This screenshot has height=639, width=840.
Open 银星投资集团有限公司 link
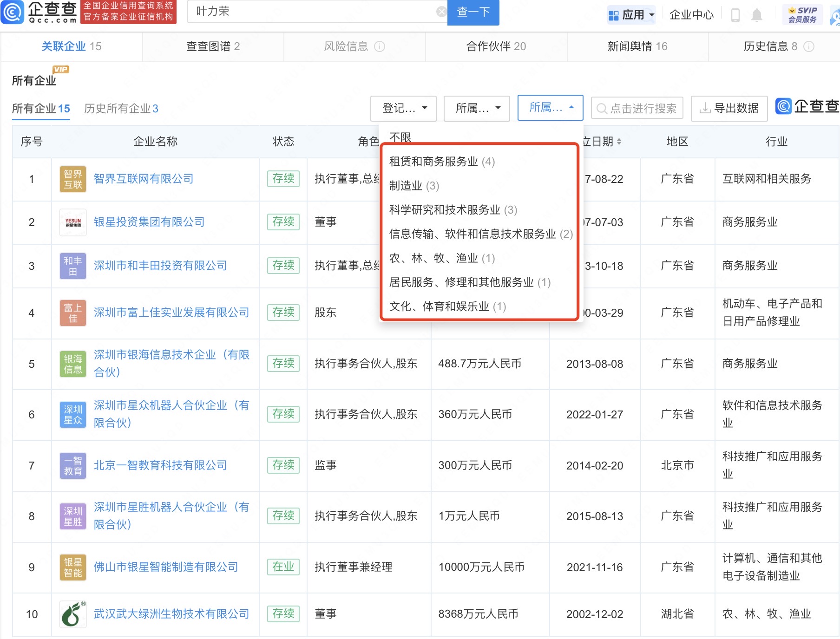coord(149,222)
